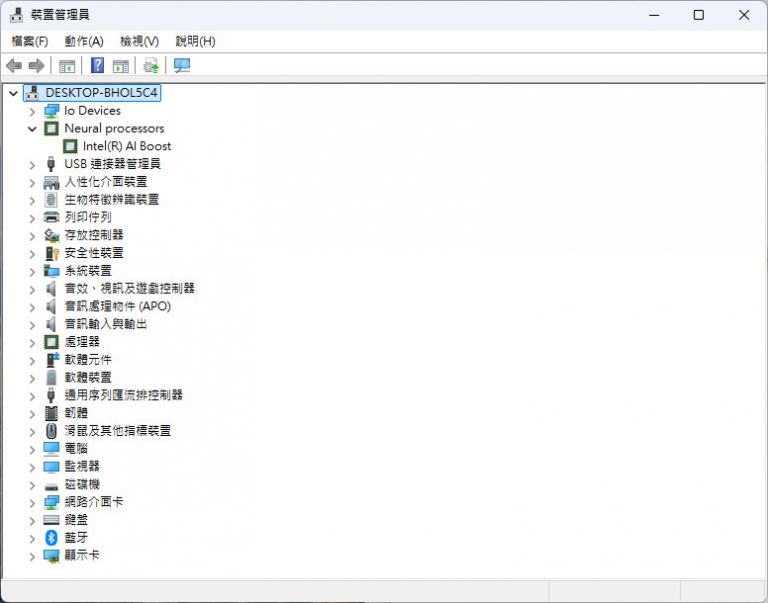
Task: Click the 列印佇列 printer icon
Action: coord(51,217)
